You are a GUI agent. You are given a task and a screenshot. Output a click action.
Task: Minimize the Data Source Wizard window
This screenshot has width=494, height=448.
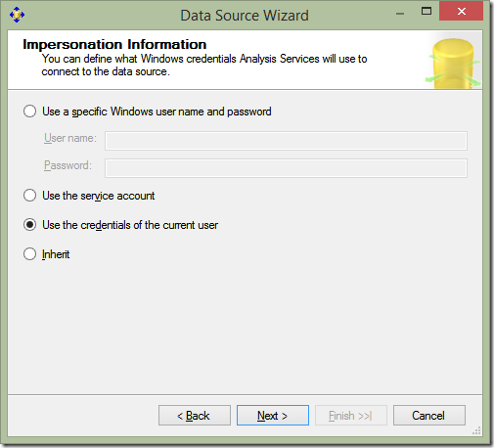[x=400, y=14]
